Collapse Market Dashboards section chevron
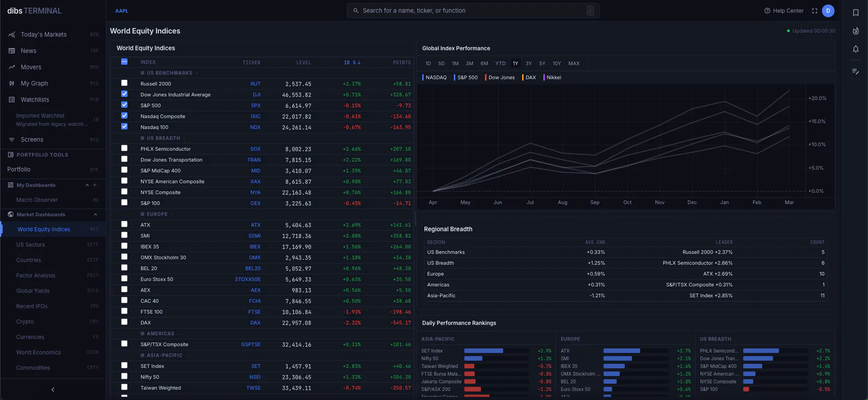The width and height of the screenshot is (868, 400). [95, 214]
